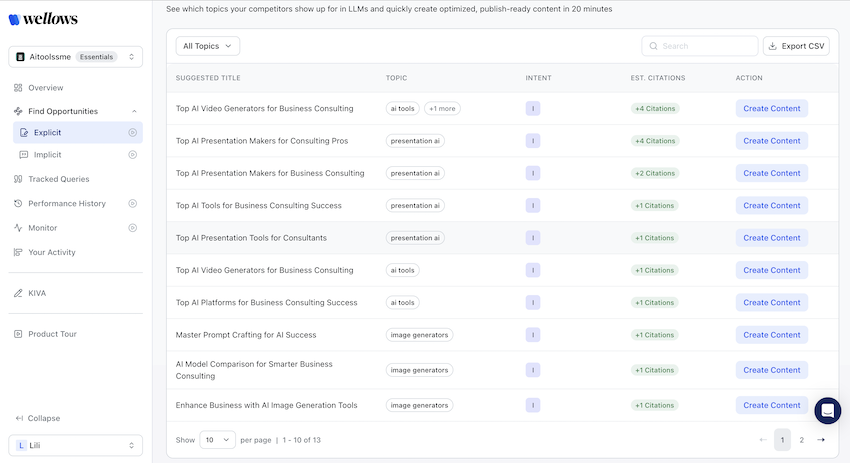The image size is (850, 463).
Task: Open the All Topics filter dropdown
Action: coord(208,46)
